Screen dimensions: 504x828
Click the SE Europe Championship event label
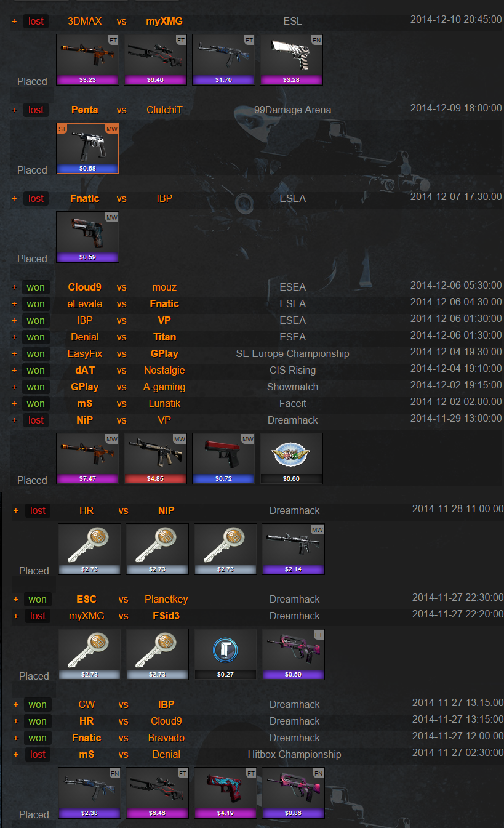(292, 354)
